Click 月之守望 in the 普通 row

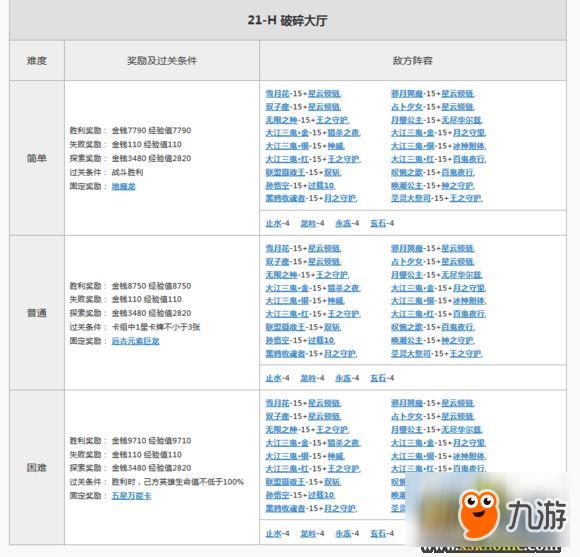pyautogui.click(x=469, y=288)
